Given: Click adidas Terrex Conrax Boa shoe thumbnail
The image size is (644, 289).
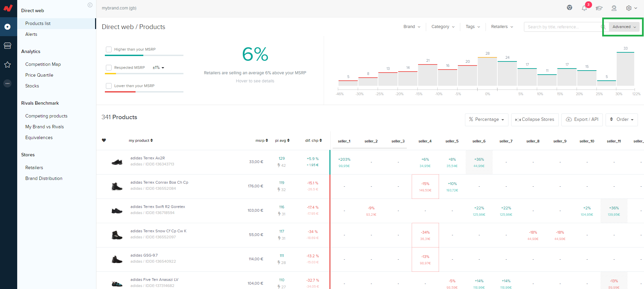Looking at the screenshot, I should tap(117, 186).
